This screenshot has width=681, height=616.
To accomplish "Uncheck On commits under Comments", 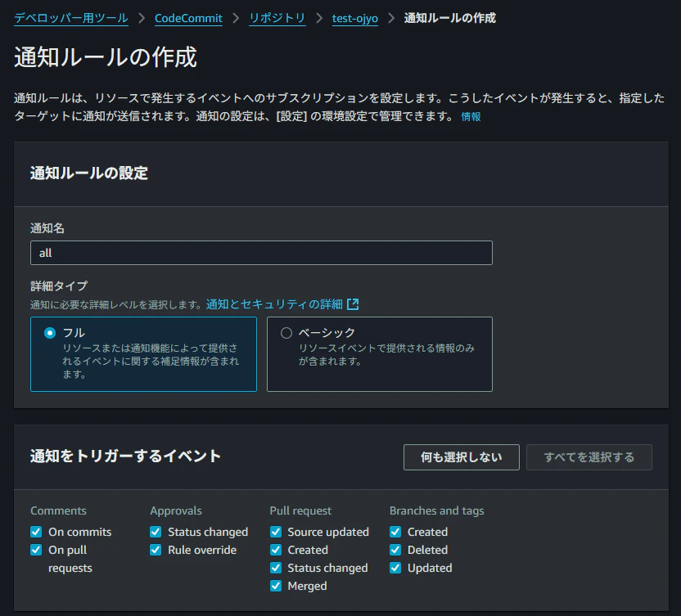I will pyautogui.click(x=35, y=532).
